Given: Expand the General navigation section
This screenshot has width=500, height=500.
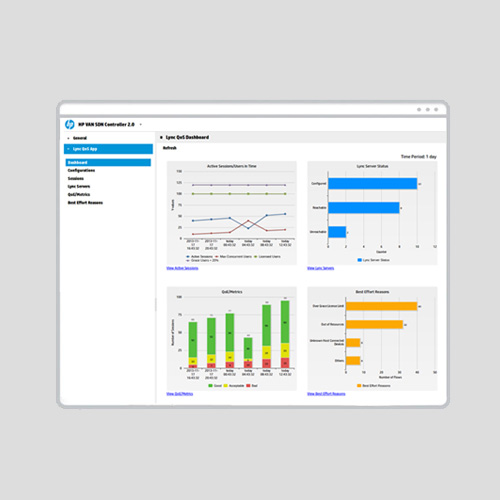Looking at the screenshot, I should click(68, 138).
